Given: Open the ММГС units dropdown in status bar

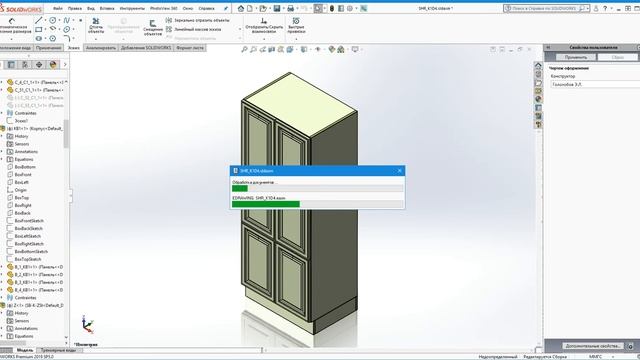Looking at the screenshot, I should (x=613, y=357).
